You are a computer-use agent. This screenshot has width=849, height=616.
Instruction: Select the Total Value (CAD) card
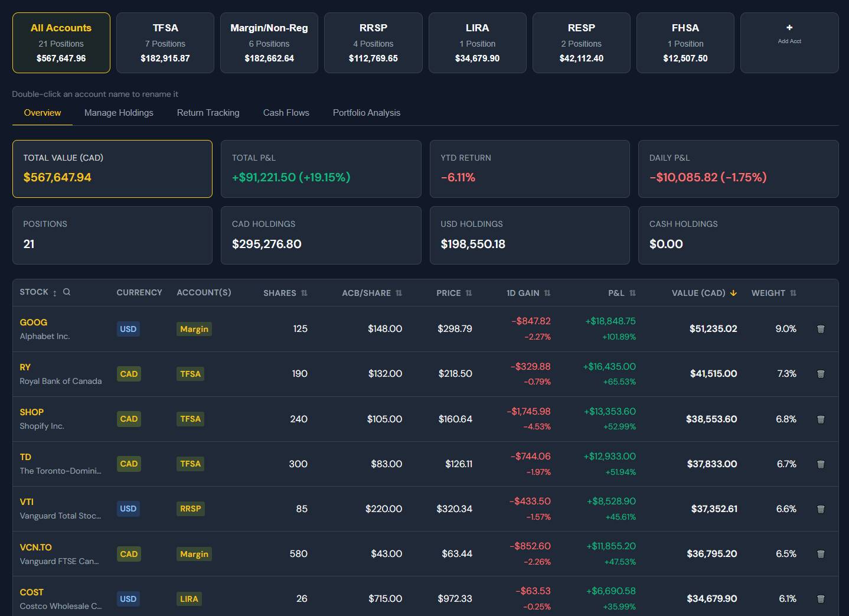pyautogui.click(x=112, y=168)
